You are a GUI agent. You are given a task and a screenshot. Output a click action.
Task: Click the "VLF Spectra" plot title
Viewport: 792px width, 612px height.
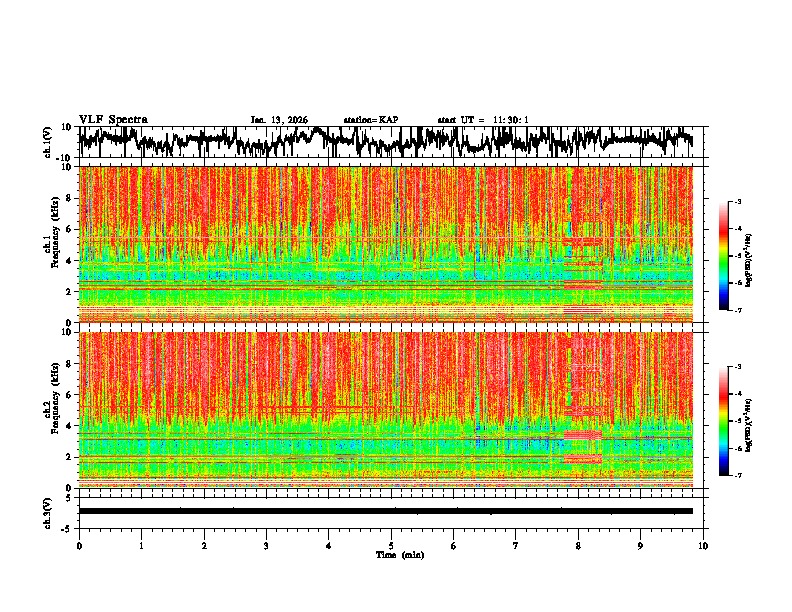113,120
